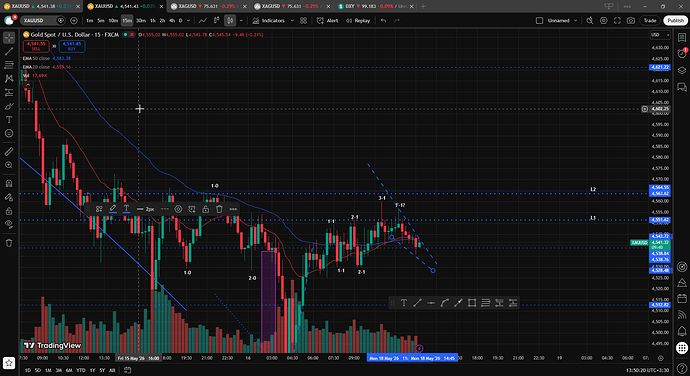Select the brush drawing tool in left sidebar

[x=9, y=106]
